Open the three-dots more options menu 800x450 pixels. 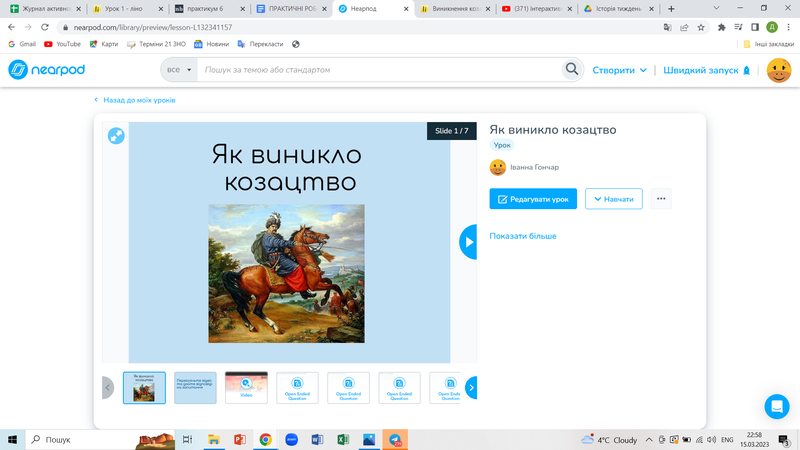661,199
